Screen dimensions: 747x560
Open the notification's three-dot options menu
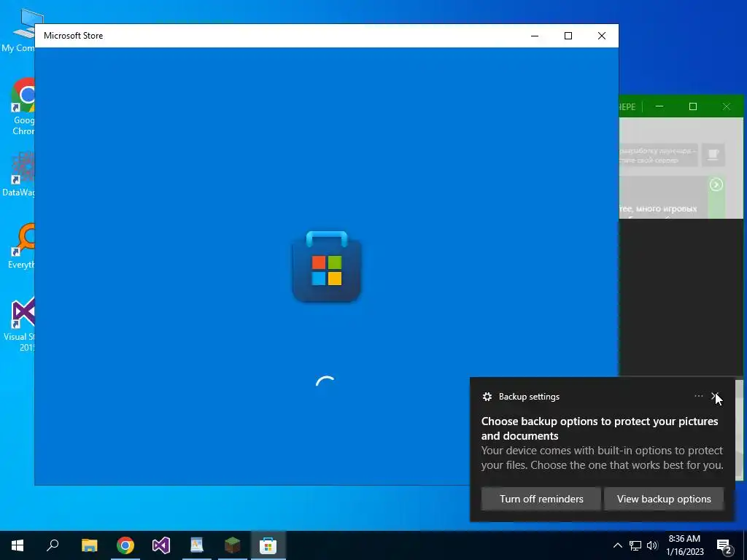[x=698, y=396]
